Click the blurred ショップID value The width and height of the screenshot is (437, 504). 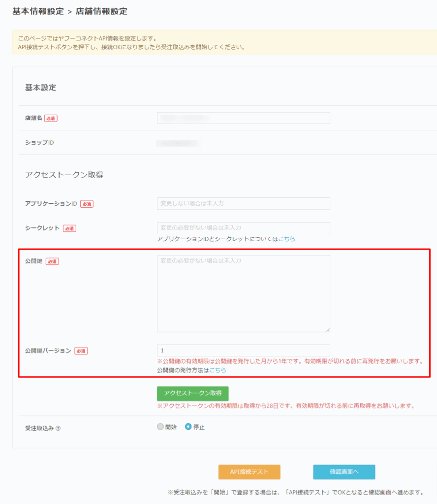coord(178,143)
